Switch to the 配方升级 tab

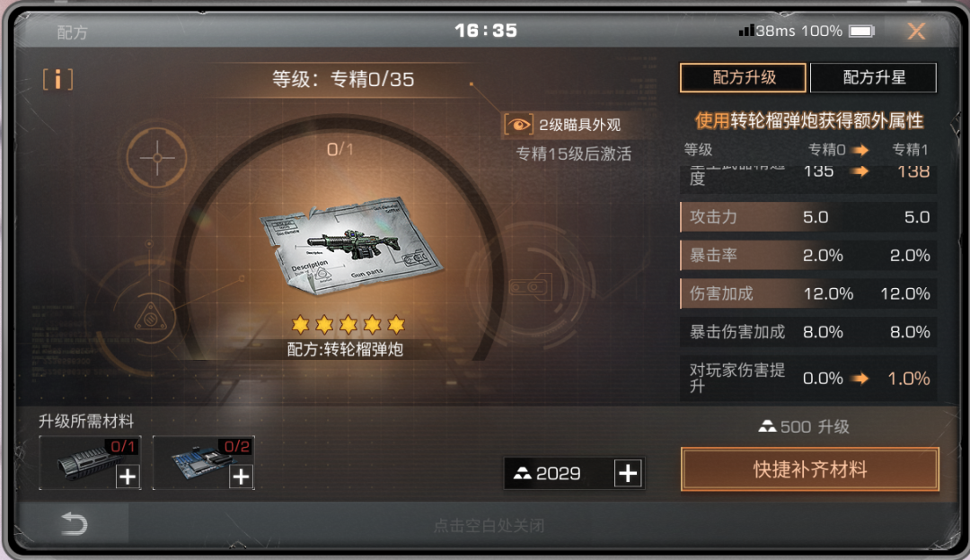click(x=743, y=78)
